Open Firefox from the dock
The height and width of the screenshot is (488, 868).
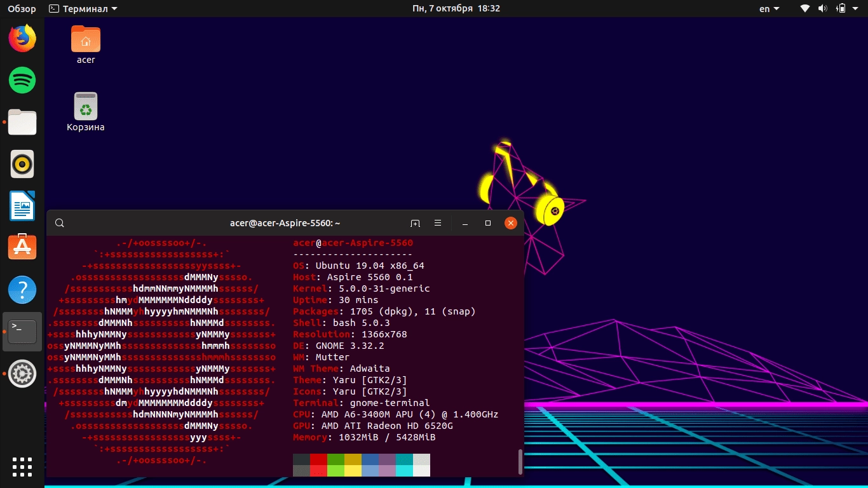tap(22, 39)
